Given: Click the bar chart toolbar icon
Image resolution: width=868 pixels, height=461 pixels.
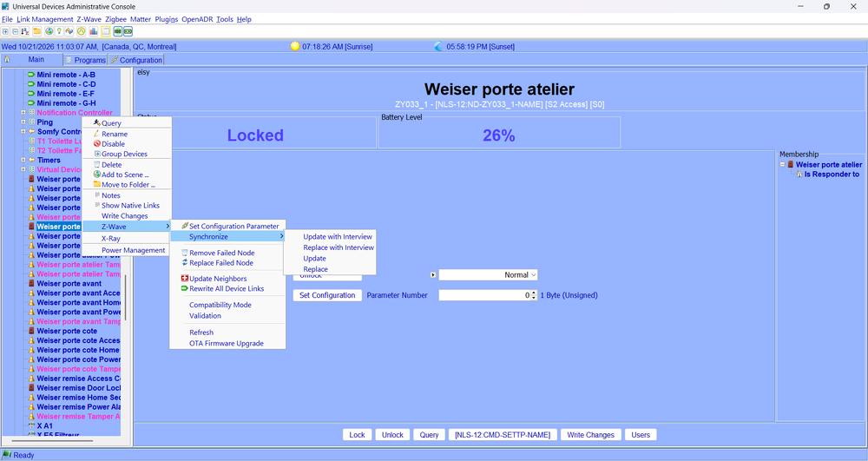Looking at the screenshot, I should pyautogui.click(x=94, y=31).
